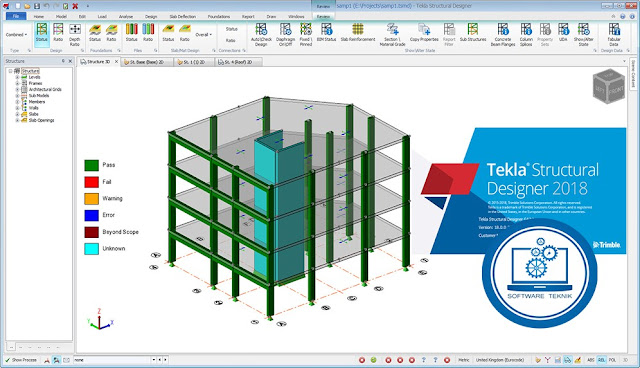Open the File menu
Viewport: 640px width, 368px height.
pyautogui.click(x=16, y=16)
